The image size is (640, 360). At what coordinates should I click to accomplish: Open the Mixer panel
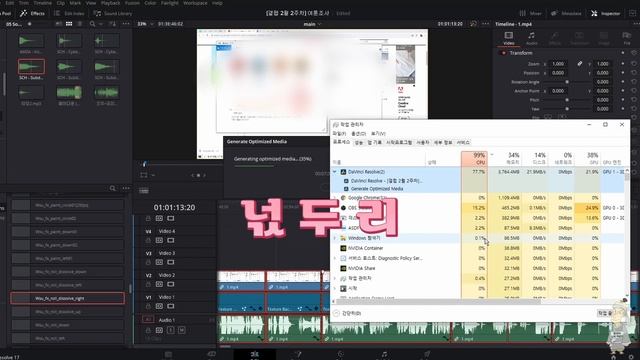click(x=530, y=13)
